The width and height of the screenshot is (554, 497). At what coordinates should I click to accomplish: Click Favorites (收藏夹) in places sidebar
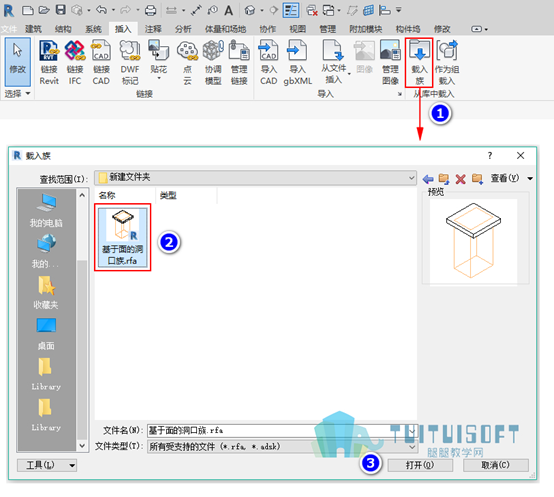[x=46, y=292]
